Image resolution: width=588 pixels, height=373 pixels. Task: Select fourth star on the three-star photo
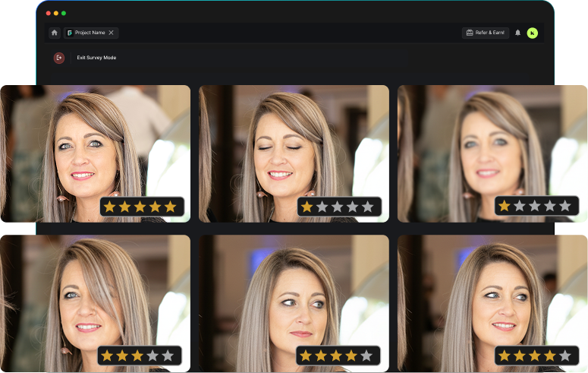pyautogui.click(x=153, y=356)
